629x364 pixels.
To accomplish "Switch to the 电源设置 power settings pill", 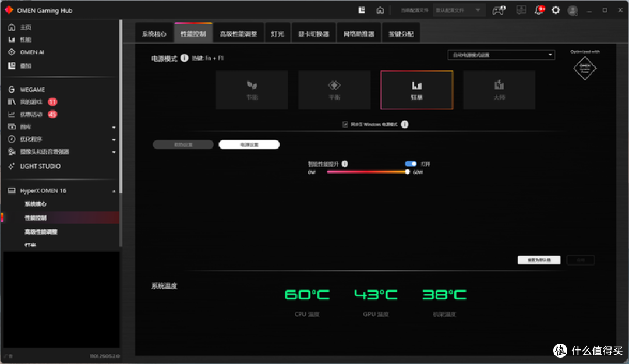I will (249, 144).
